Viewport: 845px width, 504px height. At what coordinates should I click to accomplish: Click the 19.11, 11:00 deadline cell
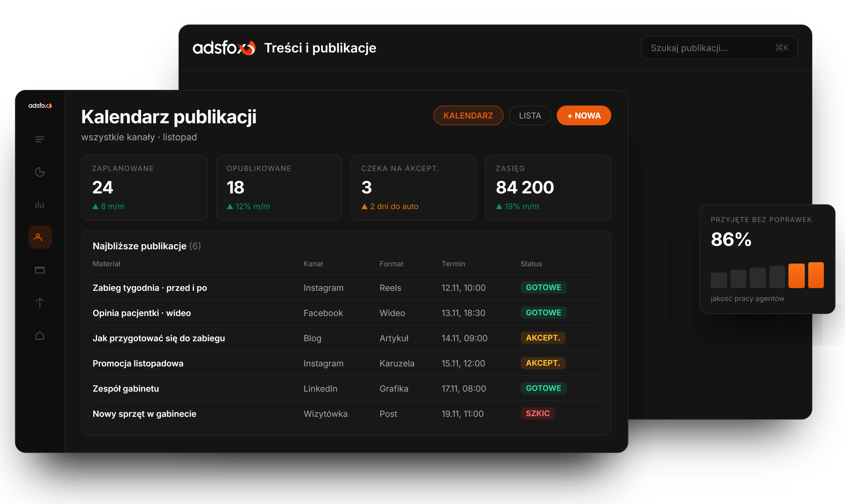[462, 414]
